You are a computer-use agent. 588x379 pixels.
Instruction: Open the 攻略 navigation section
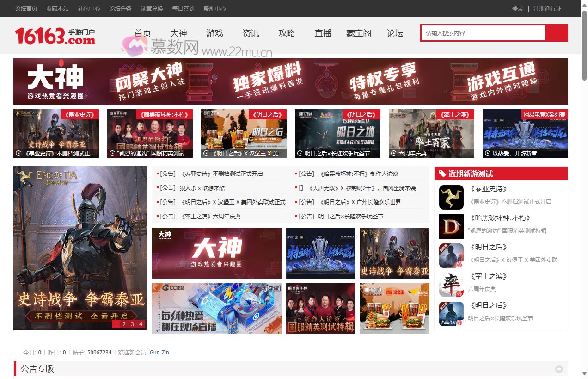point(287,33)
